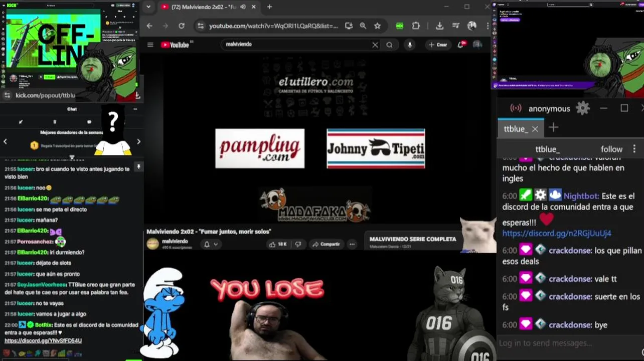Click the Johnny Tipeti sponsor logo in video

tap(376, 148)
